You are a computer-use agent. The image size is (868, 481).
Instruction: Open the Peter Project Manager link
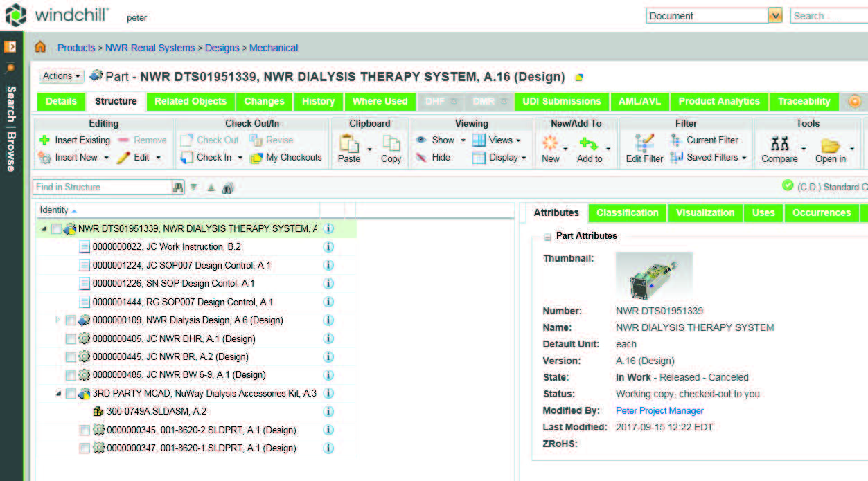click(x=659, y=410)
